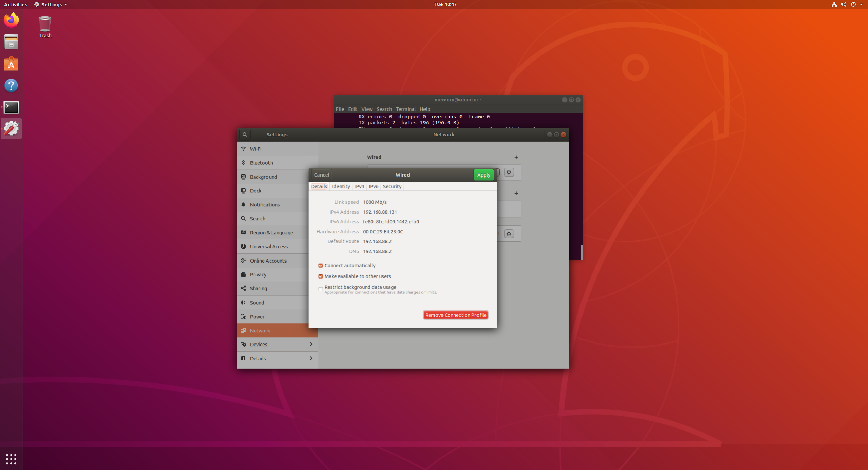
Task: Open the clock showing Tue 10:47
Action: pyautogui.click(x=445, y=4)
